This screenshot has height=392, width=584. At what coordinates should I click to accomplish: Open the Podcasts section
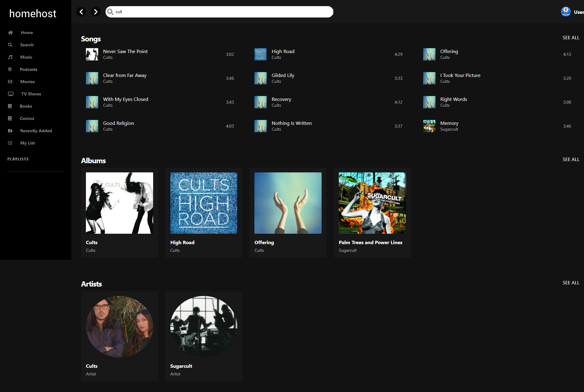pos(29,69)
